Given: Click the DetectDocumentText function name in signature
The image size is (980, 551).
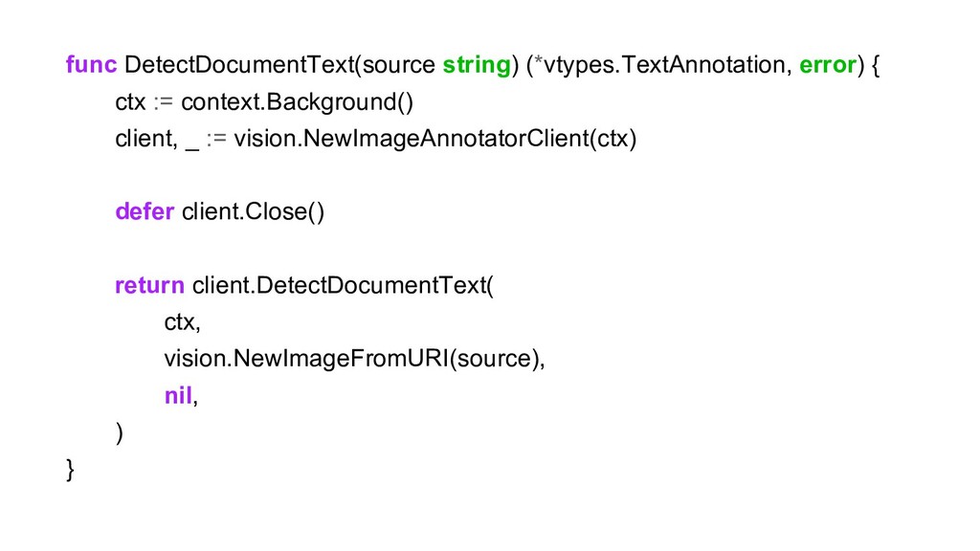Looking at the screenshot, I should [x=238, y=64].
